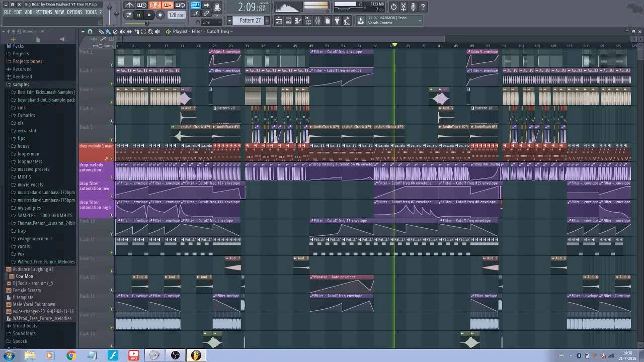
Task: Toggle loop recording icon
Action: click(x=180, y=5)
